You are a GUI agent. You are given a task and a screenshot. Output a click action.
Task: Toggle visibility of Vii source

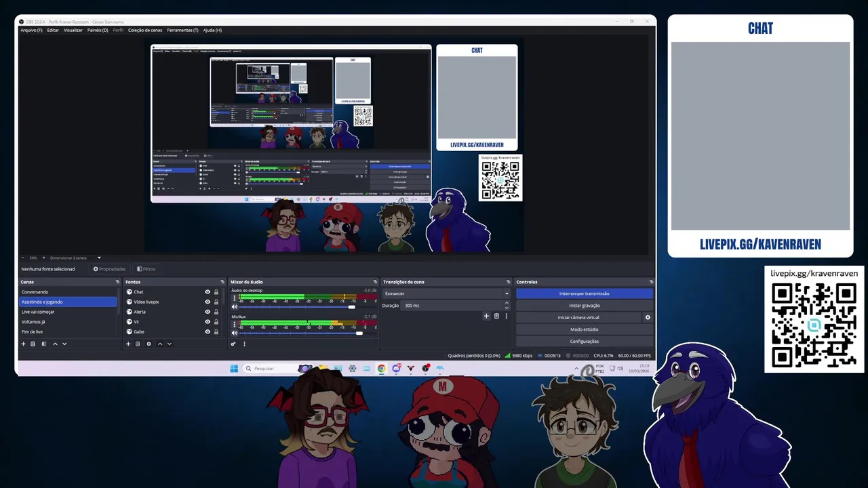(208, 322)
